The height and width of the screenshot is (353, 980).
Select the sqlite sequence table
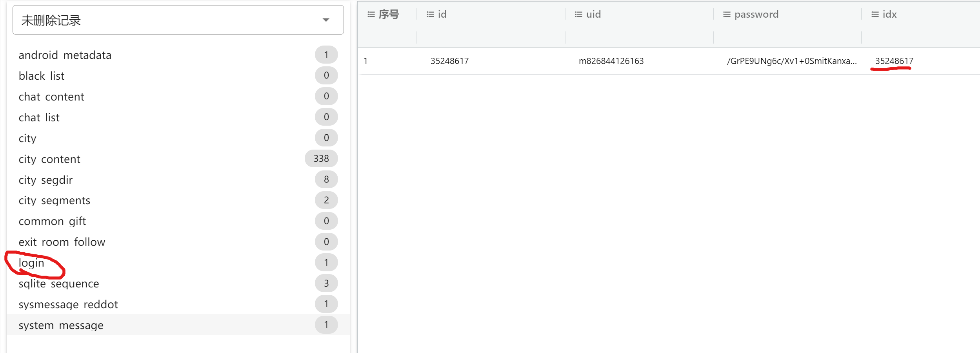pyautogui.click(x=59, y=283)
